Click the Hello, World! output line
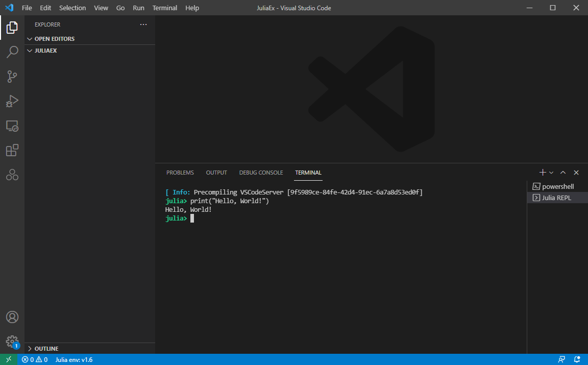 click(189, 210)
